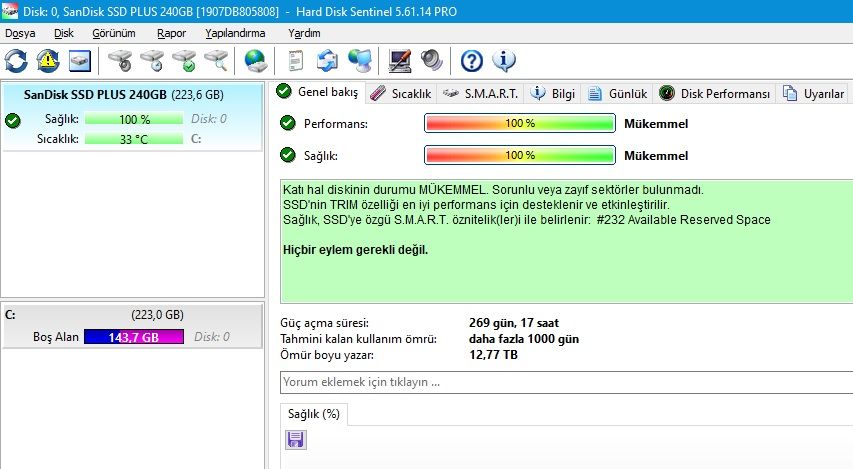Open the Yardım menu
This screenshot has height=469, width=853.
304,33
